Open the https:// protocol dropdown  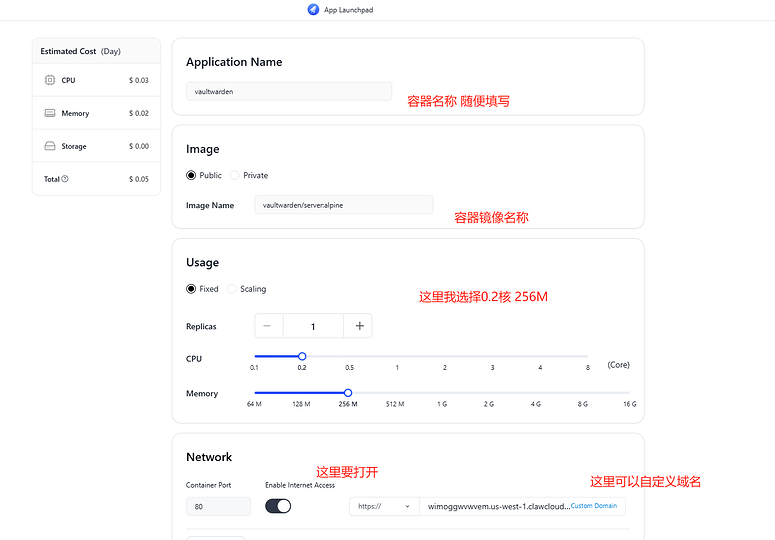coord(384,506)
